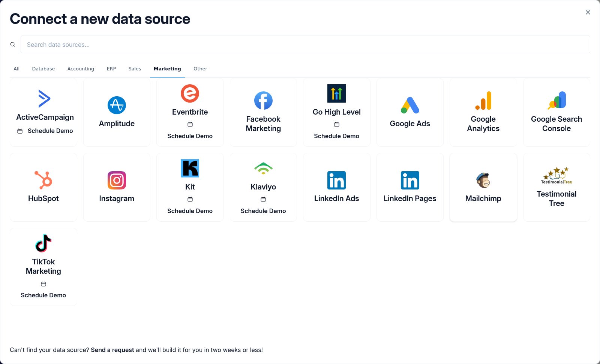Click the Go High Level logo

click(336, 94)
